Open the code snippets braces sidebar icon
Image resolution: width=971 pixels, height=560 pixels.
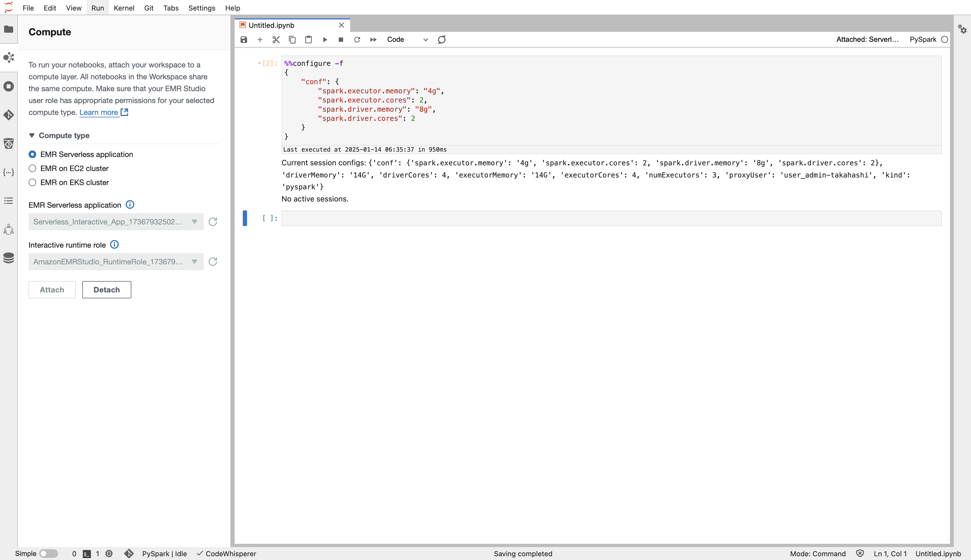tap(8, 172)
